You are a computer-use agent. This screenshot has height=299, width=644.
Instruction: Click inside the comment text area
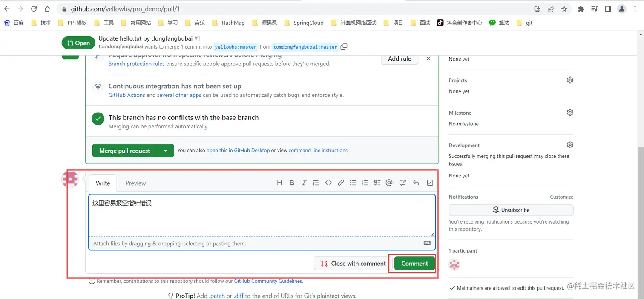click(x=262, y=215)
